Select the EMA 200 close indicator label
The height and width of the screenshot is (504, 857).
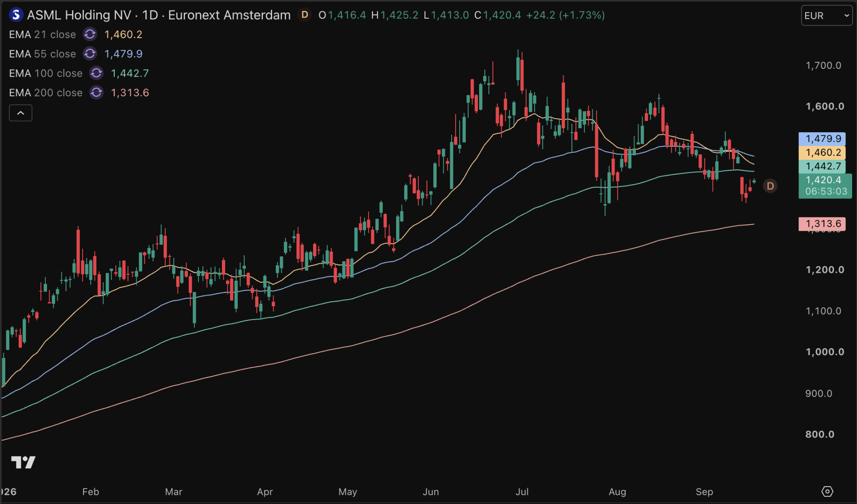click(x=46, y=93)
